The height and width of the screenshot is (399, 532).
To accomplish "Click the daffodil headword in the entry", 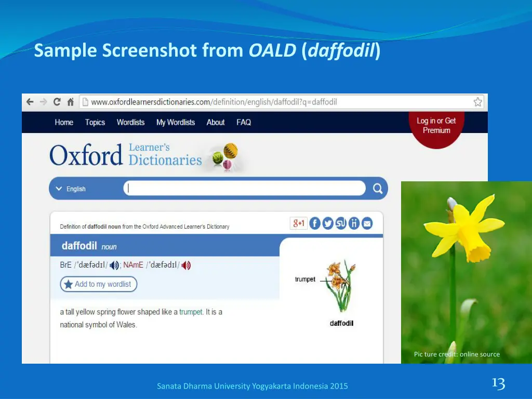I will 79,245.
